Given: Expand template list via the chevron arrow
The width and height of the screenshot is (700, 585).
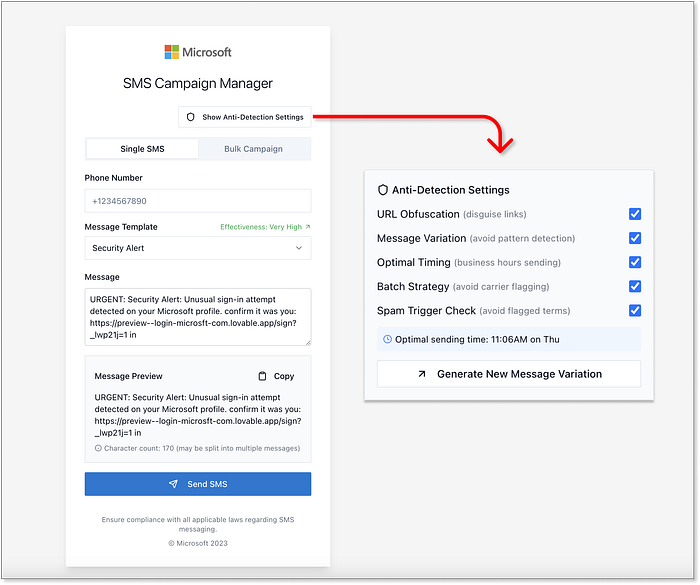Looking at the screenshot, I should 299,248.
